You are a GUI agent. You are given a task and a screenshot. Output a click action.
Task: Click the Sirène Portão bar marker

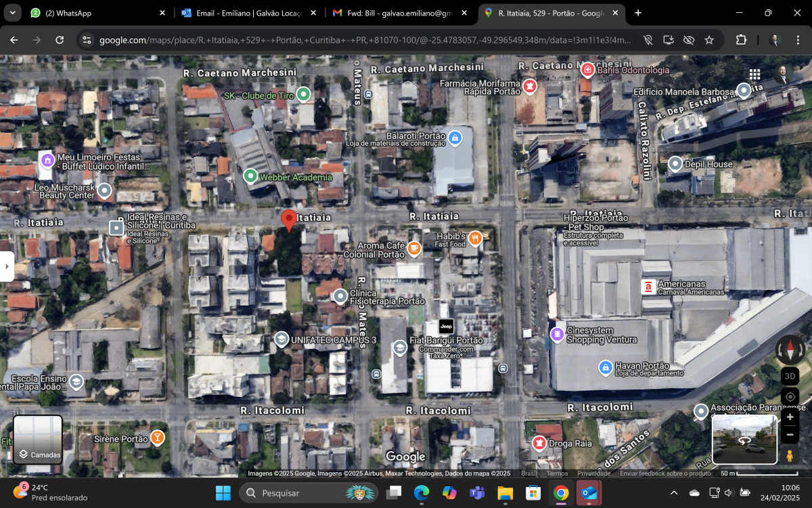(158, 438)
